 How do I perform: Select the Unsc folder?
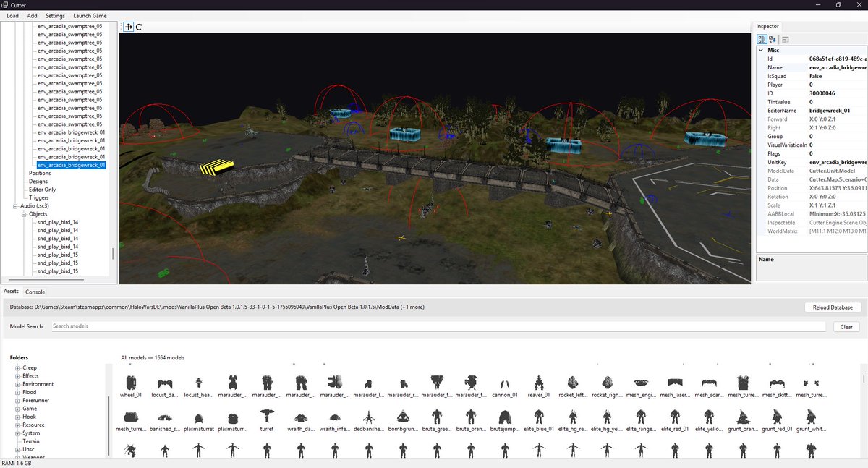[x=29, y=449]
